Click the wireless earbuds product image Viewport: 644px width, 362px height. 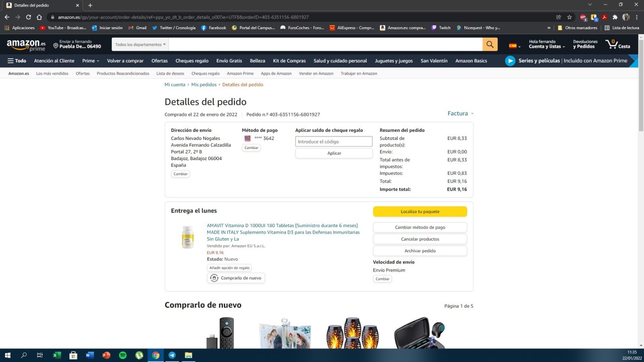[x=419, y=333]
